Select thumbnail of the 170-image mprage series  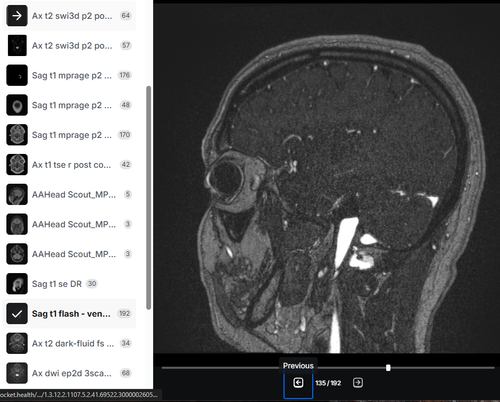pyautogui.click(x=17, y=135)
